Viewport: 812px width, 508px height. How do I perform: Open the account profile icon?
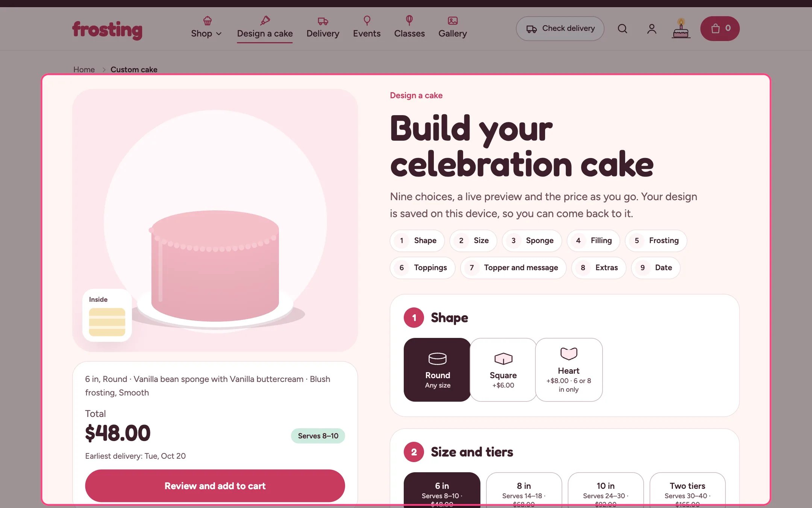pyautogui.click(x=652, y=29)
